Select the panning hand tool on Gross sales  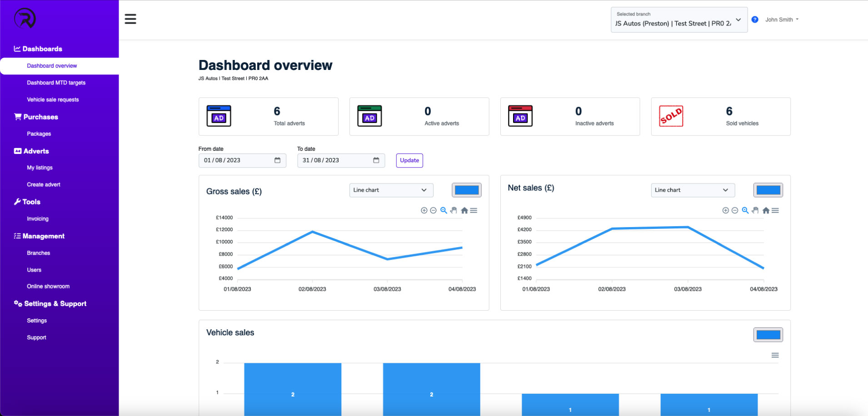[454, 210]
